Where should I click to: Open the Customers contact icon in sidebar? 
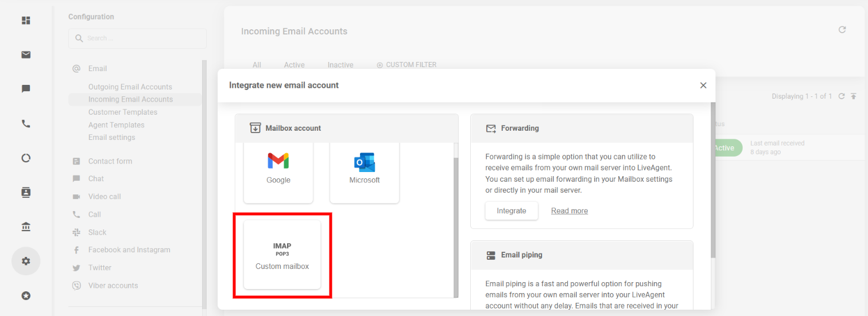click(x=26, y=192)
